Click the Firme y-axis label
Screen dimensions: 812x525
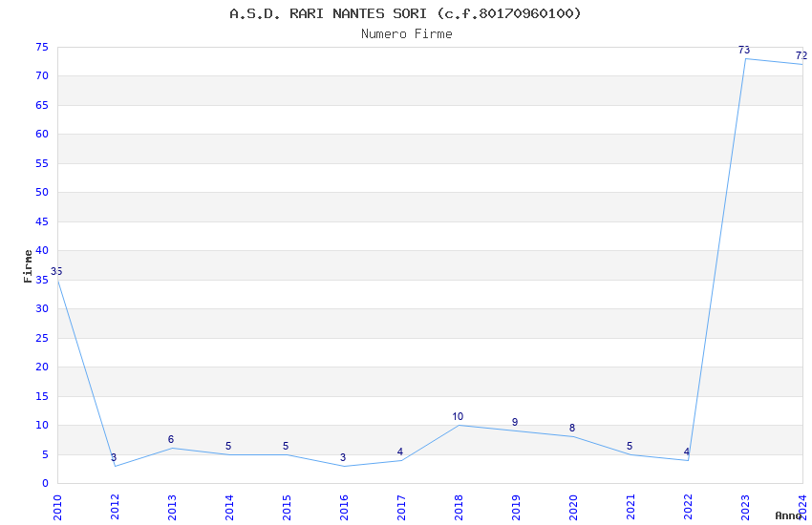(x=28, y=266)
